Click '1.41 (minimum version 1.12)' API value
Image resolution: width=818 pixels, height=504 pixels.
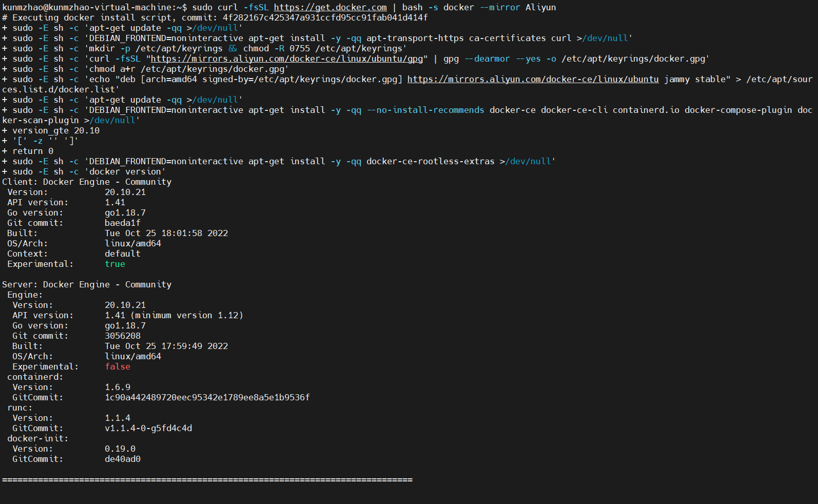point(174,315)
